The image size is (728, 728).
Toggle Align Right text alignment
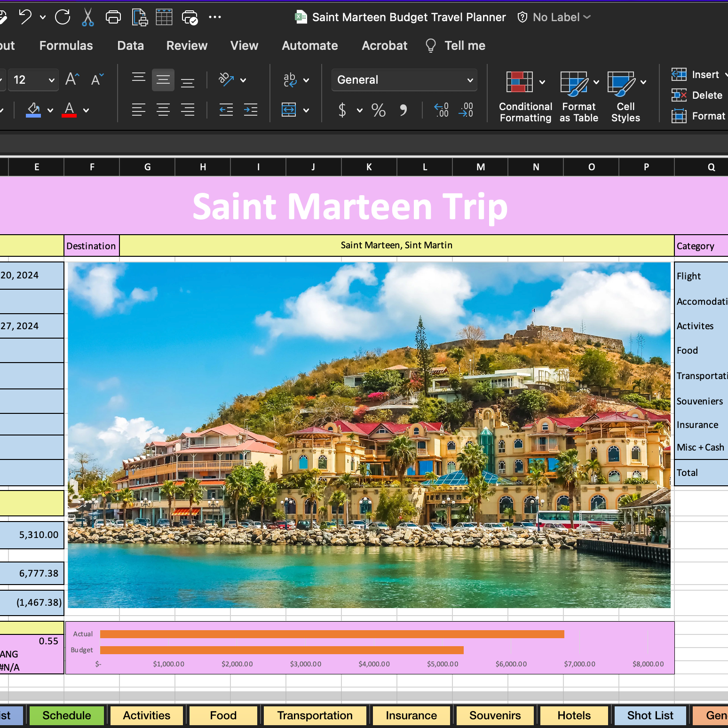(x=188, y=110)
